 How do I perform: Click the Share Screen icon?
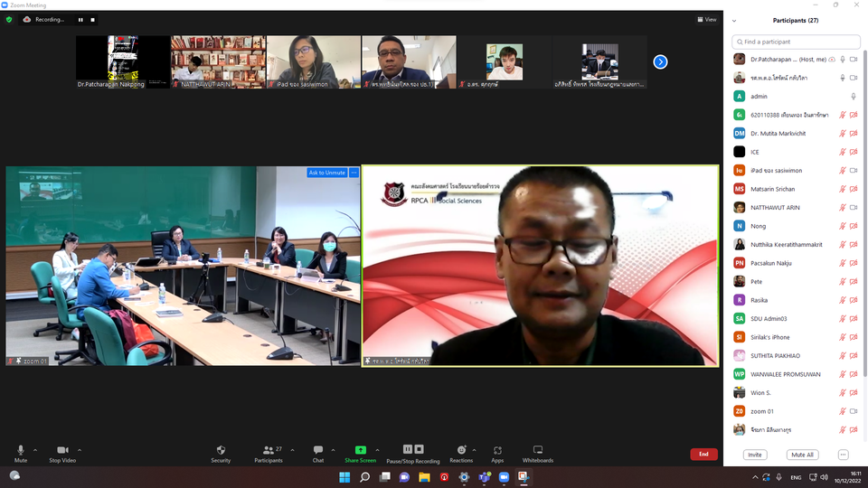360,450
